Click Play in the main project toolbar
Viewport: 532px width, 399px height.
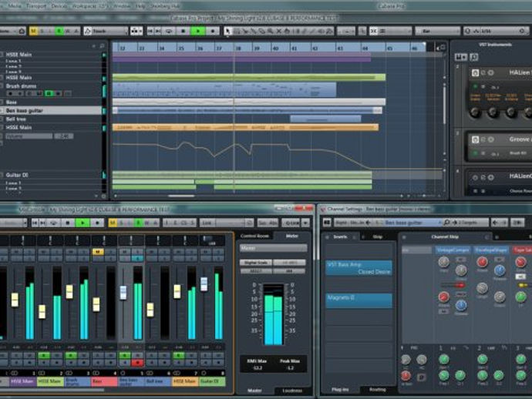(x=198, y=31)
